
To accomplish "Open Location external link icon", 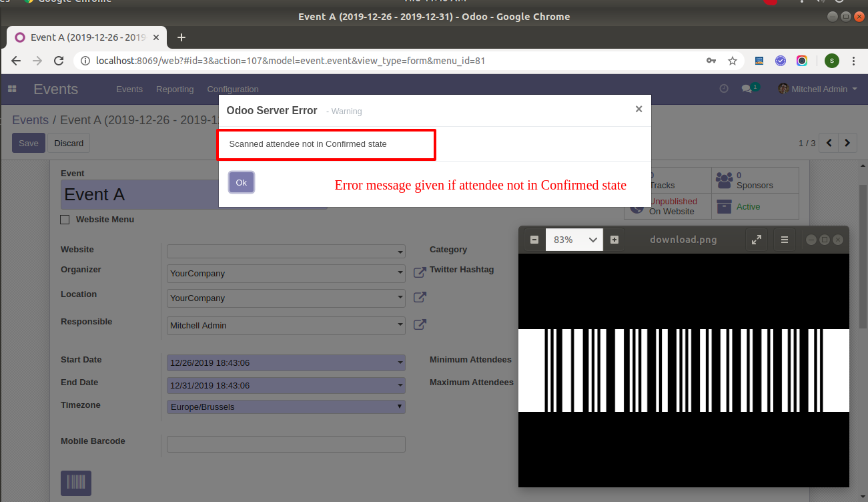I will tap(420, 297).
